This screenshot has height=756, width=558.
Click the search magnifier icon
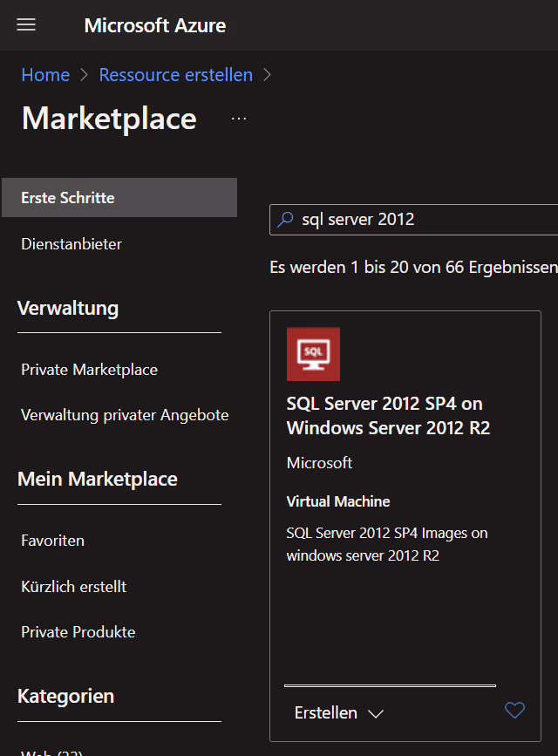tap(285, 220)
